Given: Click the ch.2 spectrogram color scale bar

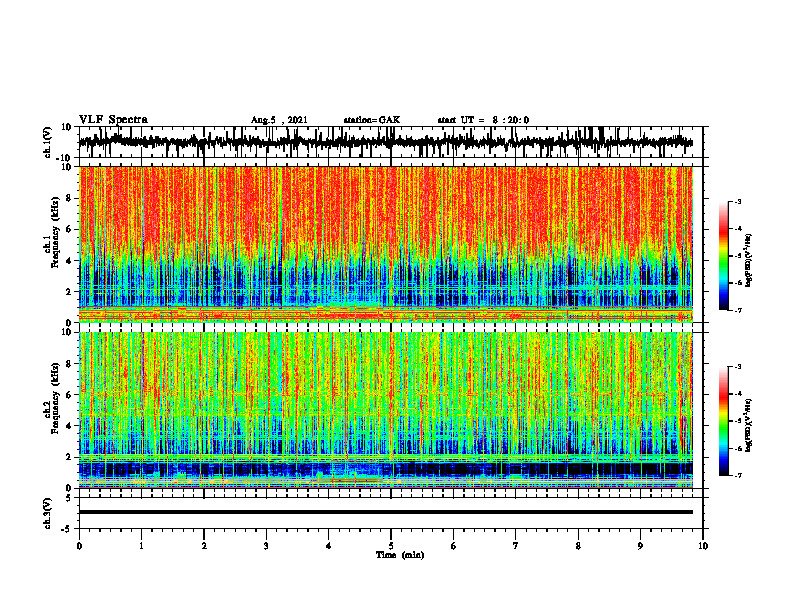Looking at the screenshot, I should [x=724, y=421].
